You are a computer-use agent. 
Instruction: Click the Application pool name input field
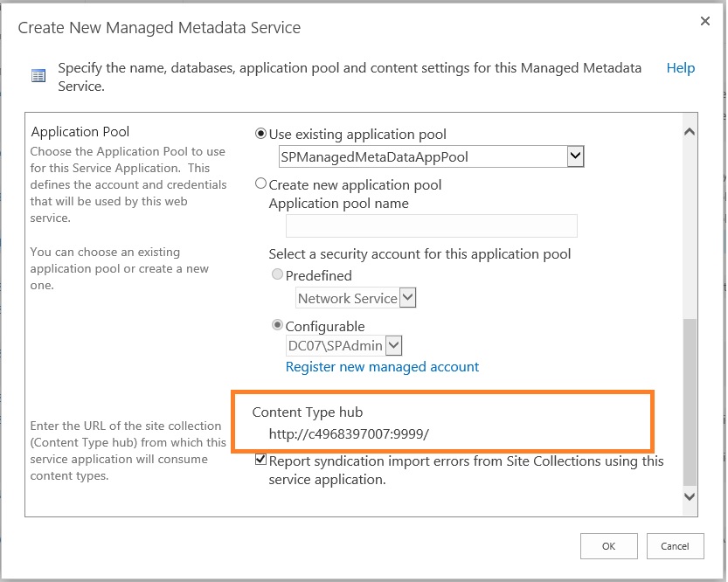point(431,225)
